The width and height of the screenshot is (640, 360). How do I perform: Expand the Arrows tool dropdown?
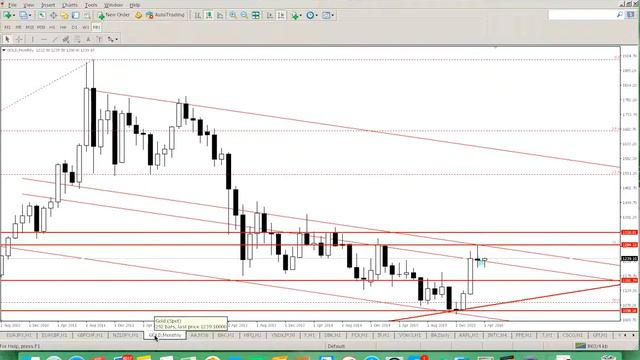(x=117, y=39)
